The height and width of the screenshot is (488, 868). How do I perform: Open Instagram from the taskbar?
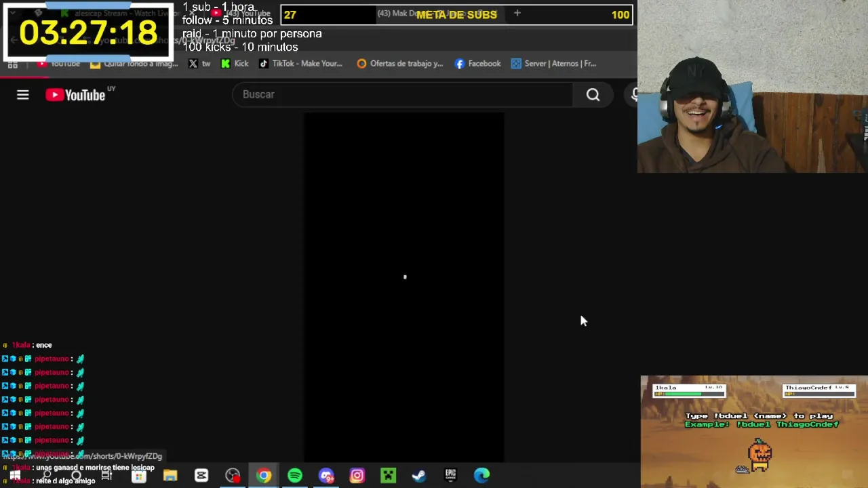tap(357, 476)
